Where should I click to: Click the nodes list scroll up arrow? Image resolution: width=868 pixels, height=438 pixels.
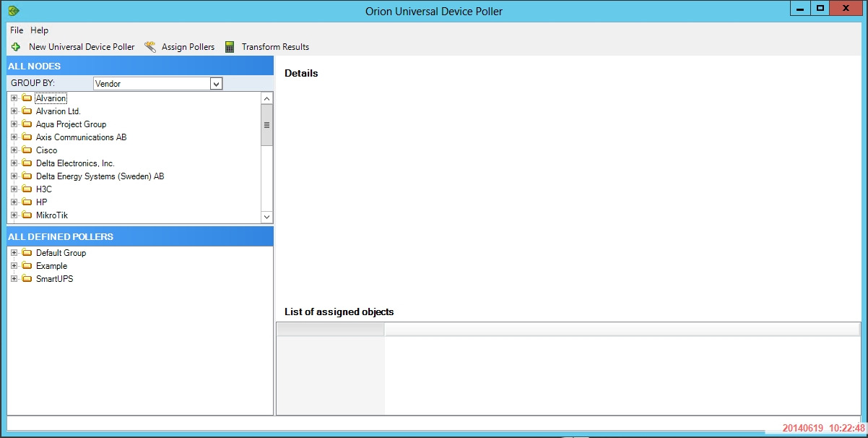point(266,98)
